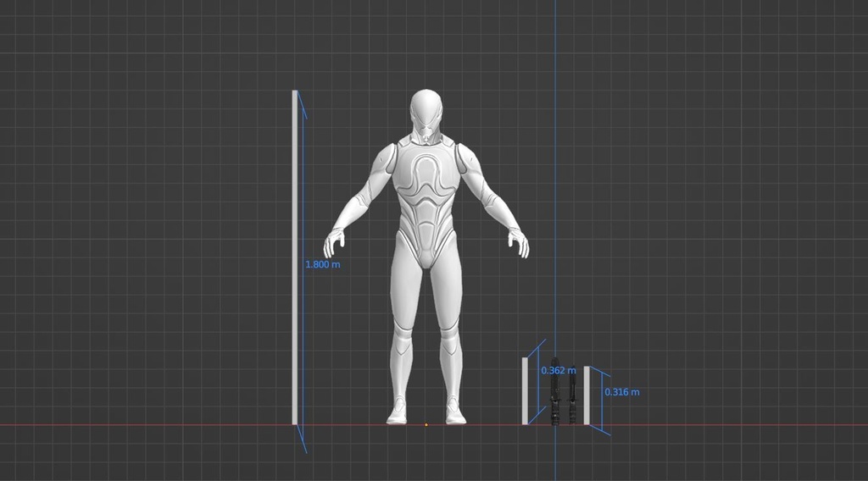Click the orange origin point on the floor line

pyautogui.click(x=426, y=424)
